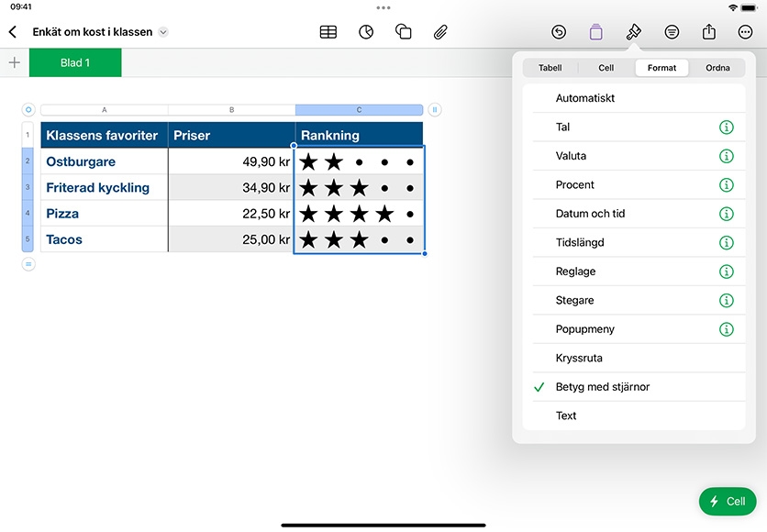Switch to the Tabell tab
The height and width of the screenshot is (532, 767).
[x=550, y=68]
